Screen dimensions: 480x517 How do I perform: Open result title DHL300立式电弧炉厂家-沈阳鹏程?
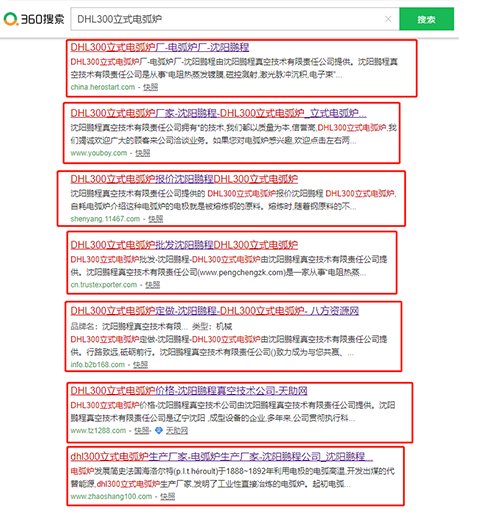(x=218, y=113)
